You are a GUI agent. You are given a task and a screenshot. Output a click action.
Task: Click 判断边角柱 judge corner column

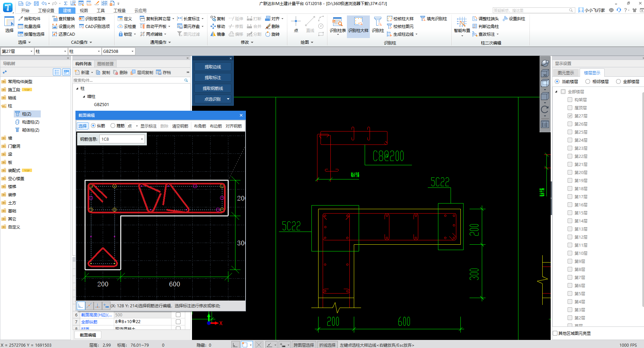click(485, 26)
